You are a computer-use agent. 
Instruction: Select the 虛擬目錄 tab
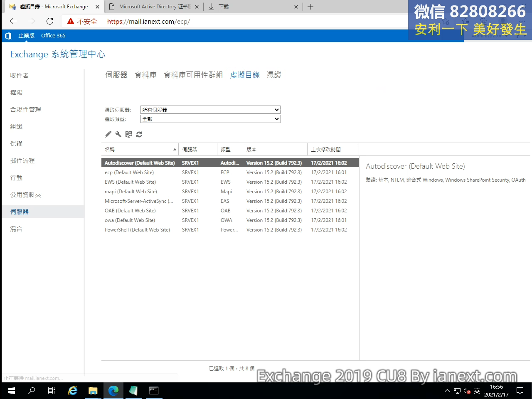pos(245,75)
